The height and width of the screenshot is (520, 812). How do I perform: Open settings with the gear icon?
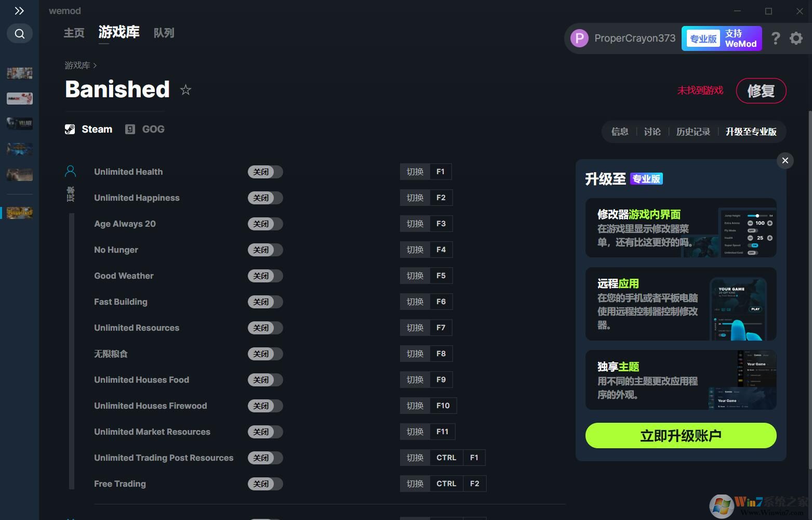[x=796, y=38]
